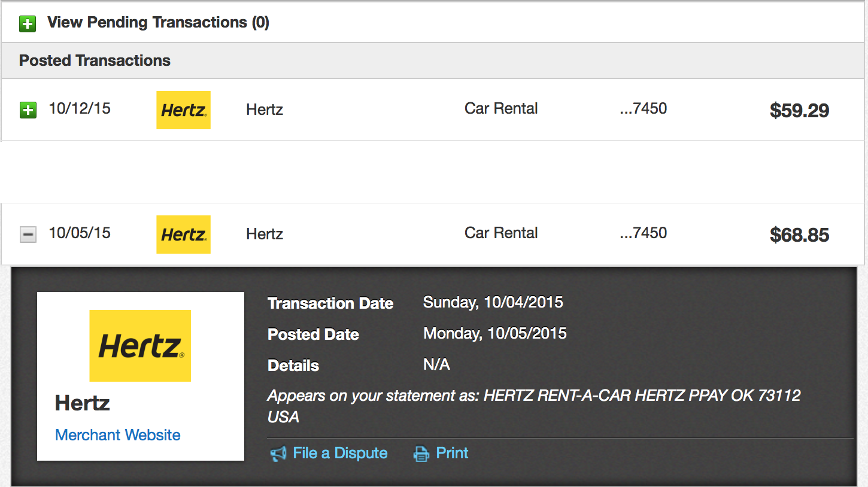This screenshot has width=868, height=487.
Task: Click Hertz heading in merchant card
Action: 82,403
